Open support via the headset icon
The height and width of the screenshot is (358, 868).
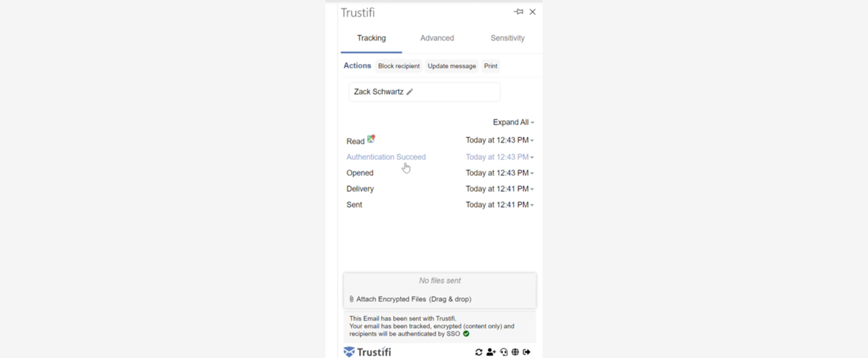click(x=504, y=352)
